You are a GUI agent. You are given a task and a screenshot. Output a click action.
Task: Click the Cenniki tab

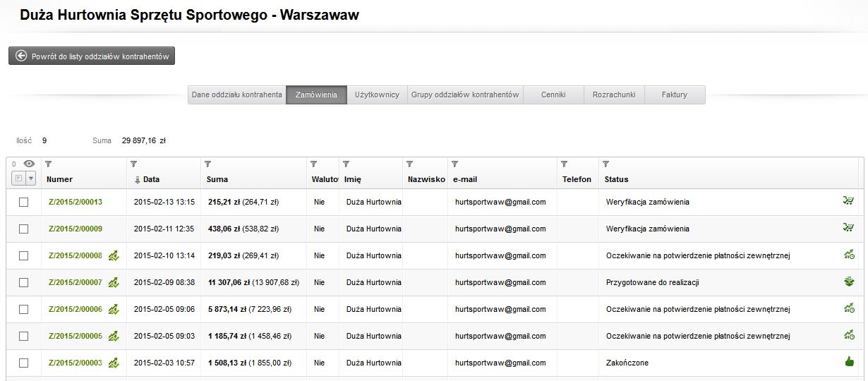pos(553,95)
